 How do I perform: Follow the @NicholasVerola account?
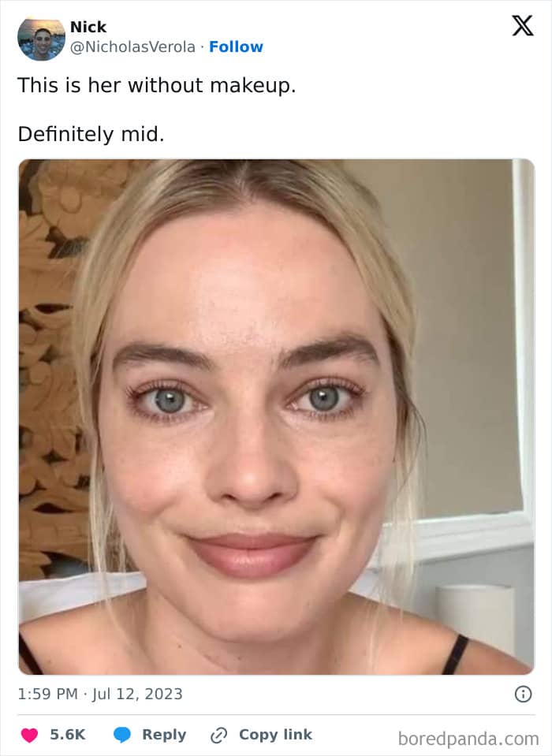point(236,47)
